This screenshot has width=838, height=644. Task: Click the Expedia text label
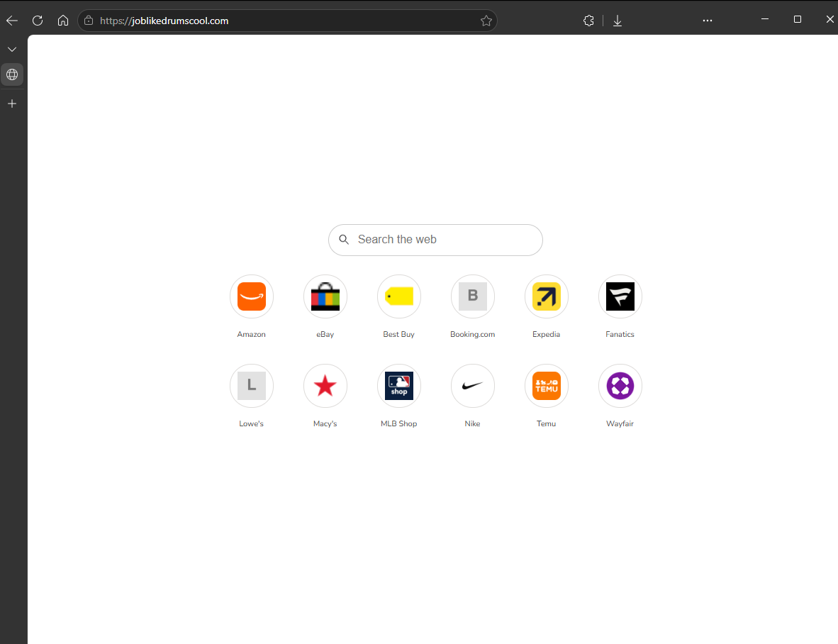546,335
